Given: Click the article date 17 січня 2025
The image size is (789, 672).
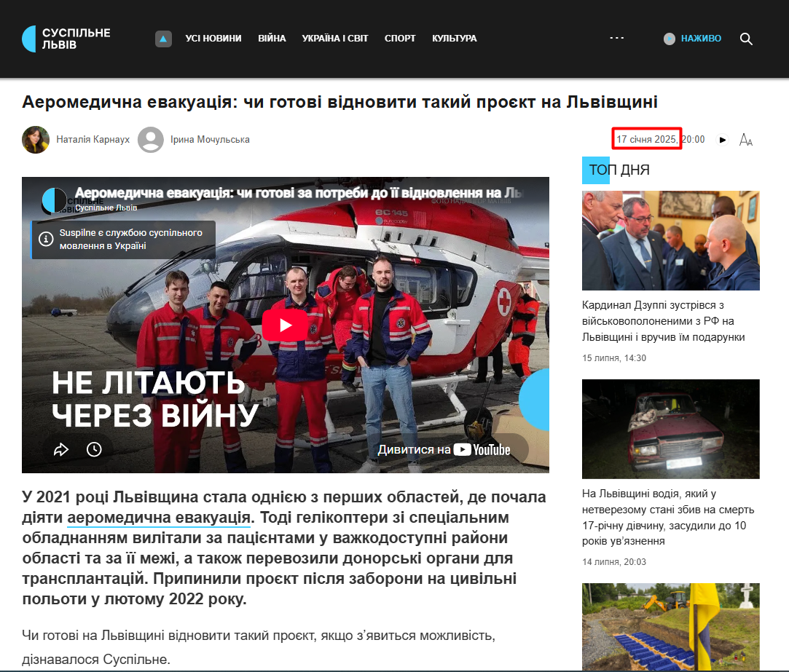Looking at the screenshot, I should pyautogui.click(x=647, y=139).
